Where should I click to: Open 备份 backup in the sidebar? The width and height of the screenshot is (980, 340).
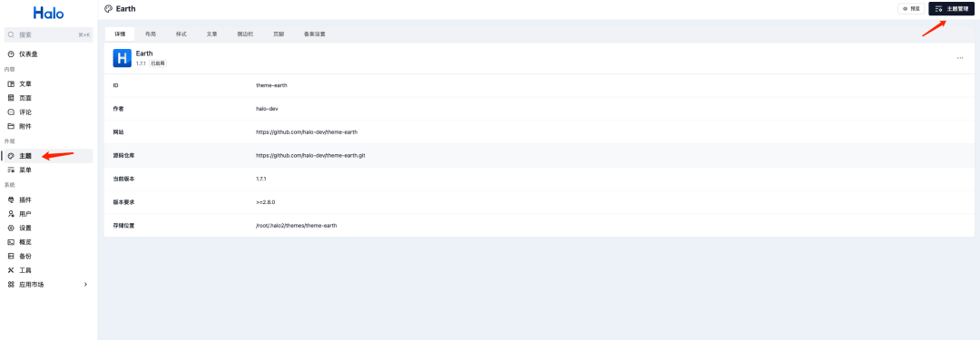pos(25,257)
